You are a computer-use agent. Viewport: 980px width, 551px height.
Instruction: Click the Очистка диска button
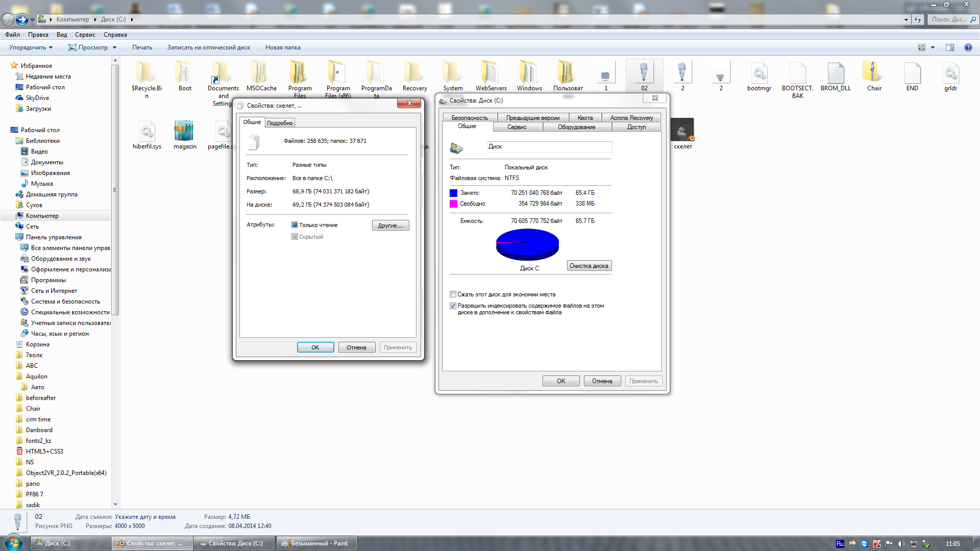(x=589, y=266)
